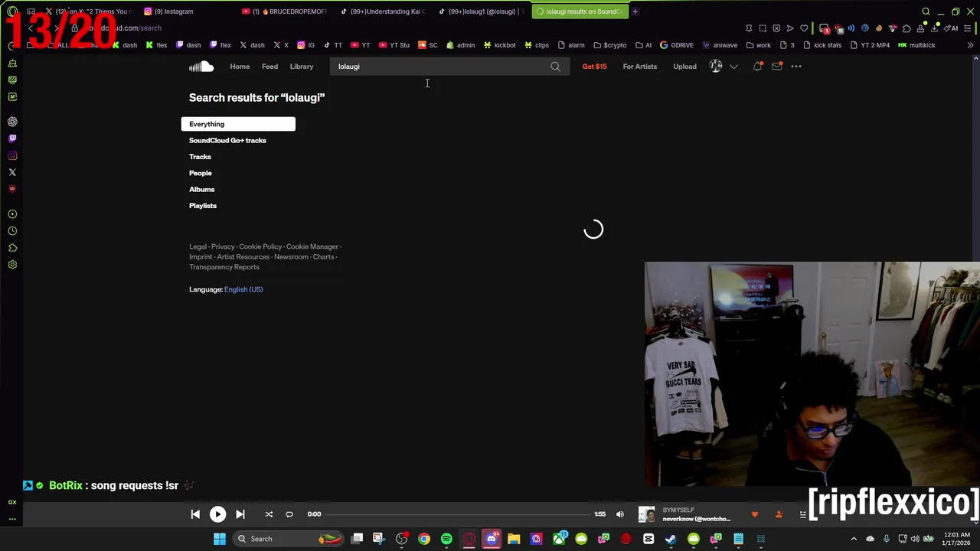
Task: Open the Charts footer link
Action: click(x=323, y=257)
